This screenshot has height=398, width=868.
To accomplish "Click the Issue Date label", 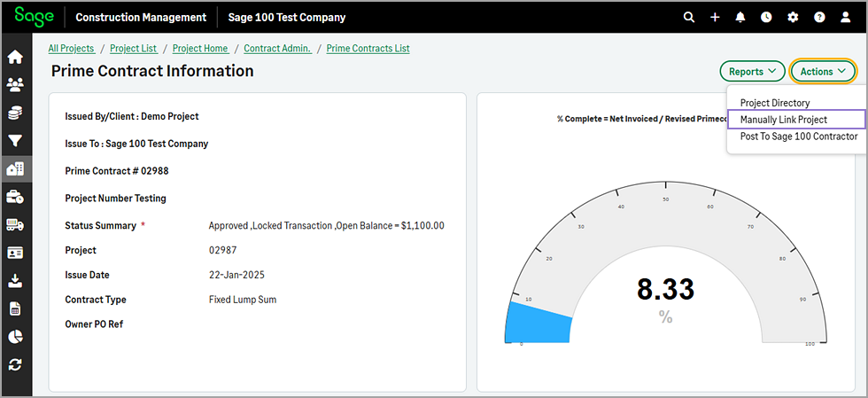I will tap(88, 275).
